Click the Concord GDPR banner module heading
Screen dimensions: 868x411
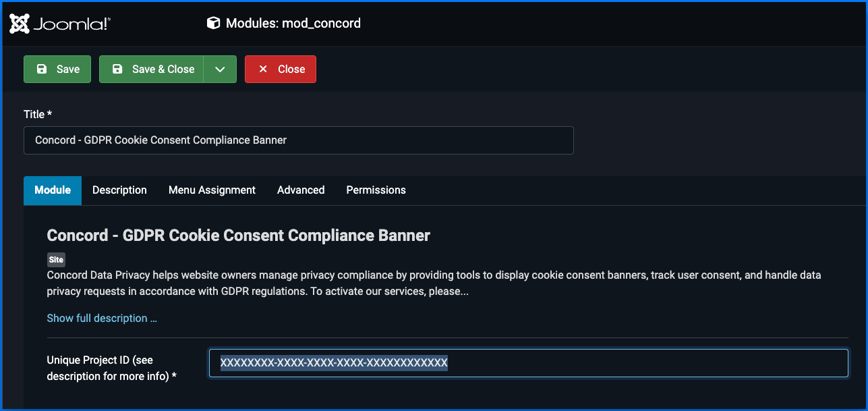(238, 236)
